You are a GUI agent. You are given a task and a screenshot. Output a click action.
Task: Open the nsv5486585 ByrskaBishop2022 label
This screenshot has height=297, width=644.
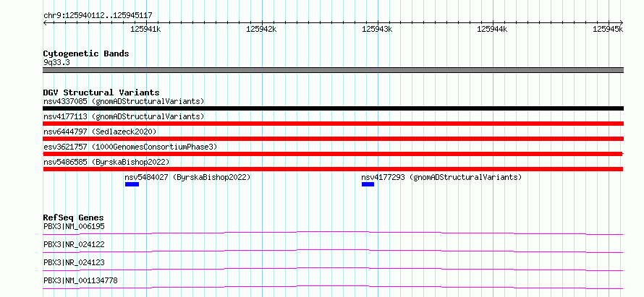pyautogui.click(x=106, y=162)
